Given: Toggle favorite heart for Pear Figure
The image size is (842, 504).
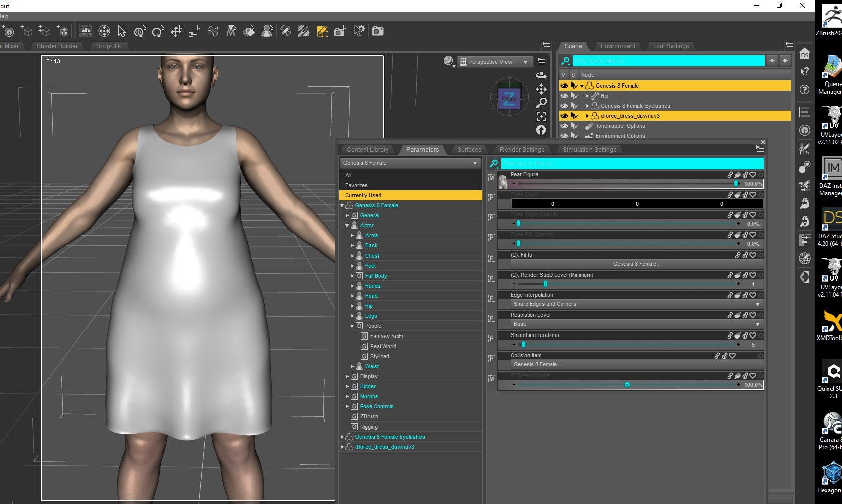Looking at the screenshot, I should click(x=753, y=175).
